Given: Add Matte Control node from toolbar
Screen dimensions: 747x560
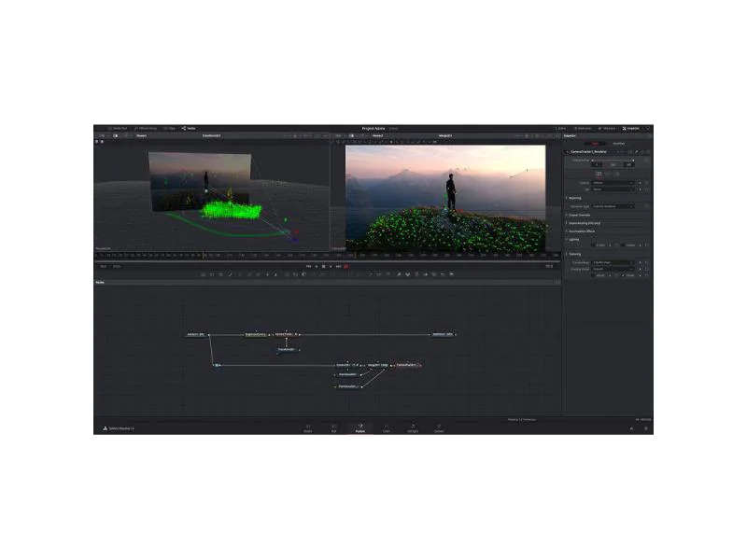Looking at the screenshot, I should [x=304, y=274].
